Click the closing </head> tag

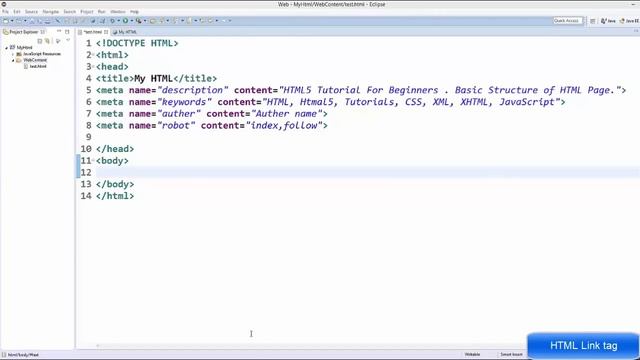[115, 149]
